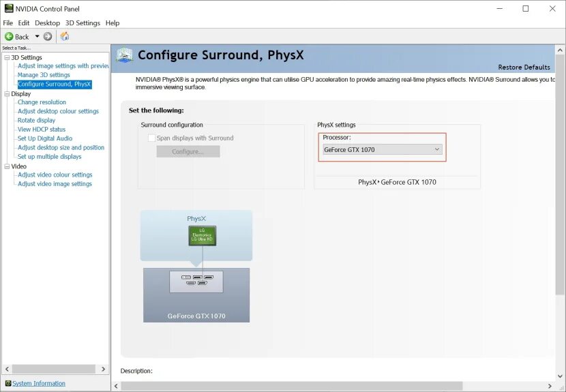
Task: Open Set Up Digital Audio page
Action: pos(45,138)
